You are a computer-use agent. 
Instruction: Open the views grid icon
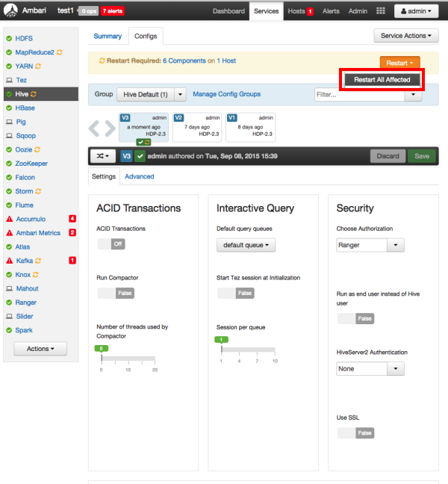tap(381, 10)
